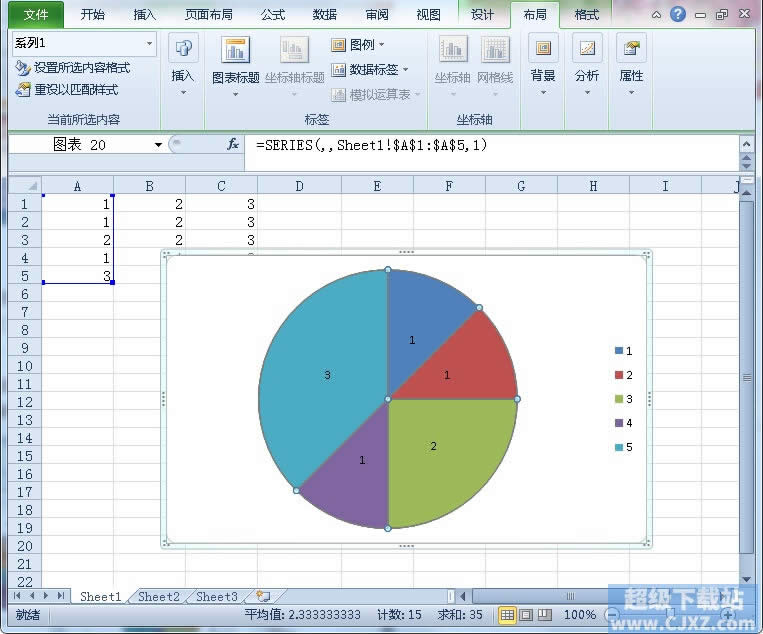The width and height of the screenshot is (763, 634).
Task: Click 设置所选内容格式 format selection button
Action: pyautogui.click(x=73, y=68)
